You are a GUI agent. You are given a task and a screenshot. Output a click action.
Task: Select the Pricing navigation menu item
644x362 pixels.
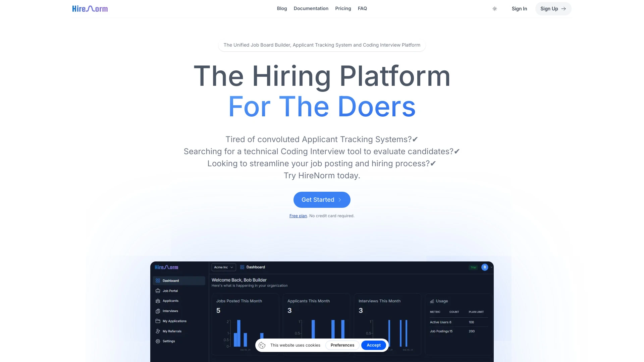[343, 8]
